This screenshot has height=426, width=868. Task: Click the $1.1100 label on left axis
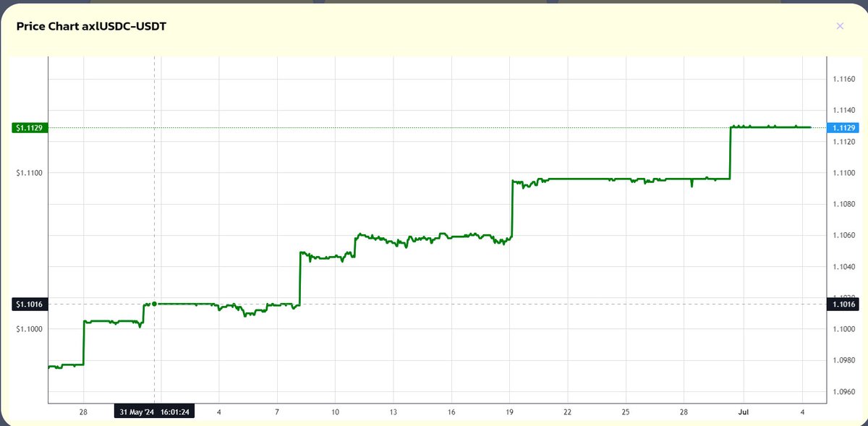pyautogui.click(x=29, y=173)
